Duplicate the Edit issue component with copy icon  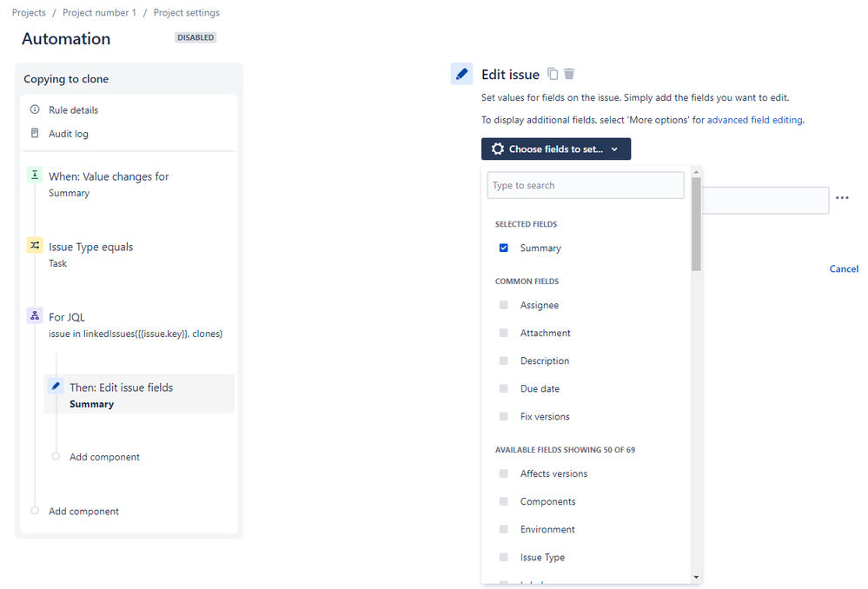[x=553, y=74]
